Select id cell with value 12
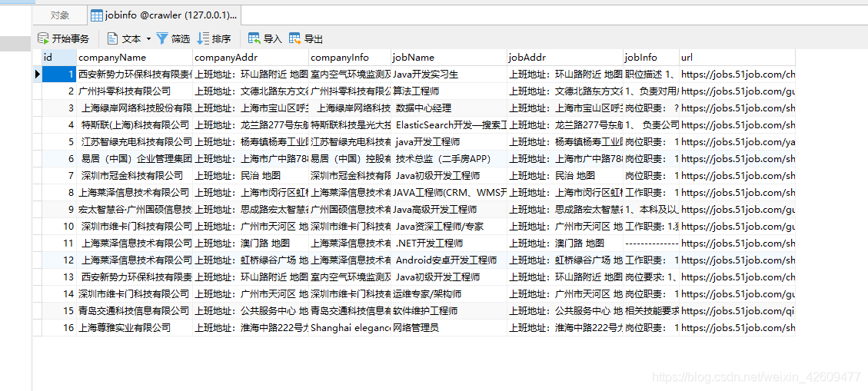This screenshot has width=868, height=391. click(59, 260)
